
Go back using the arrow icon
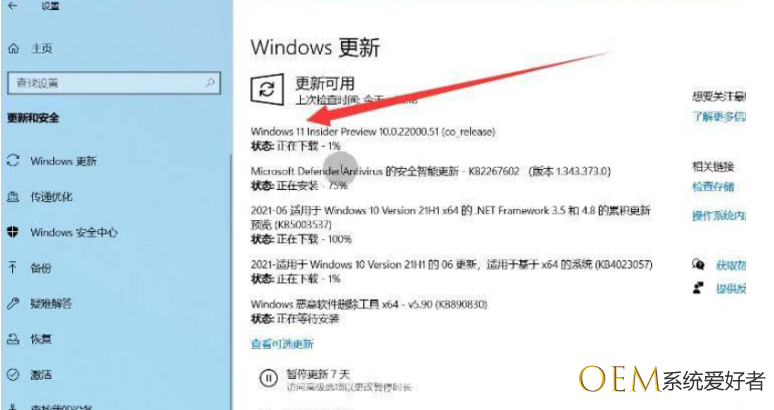[x=13, y=6]
